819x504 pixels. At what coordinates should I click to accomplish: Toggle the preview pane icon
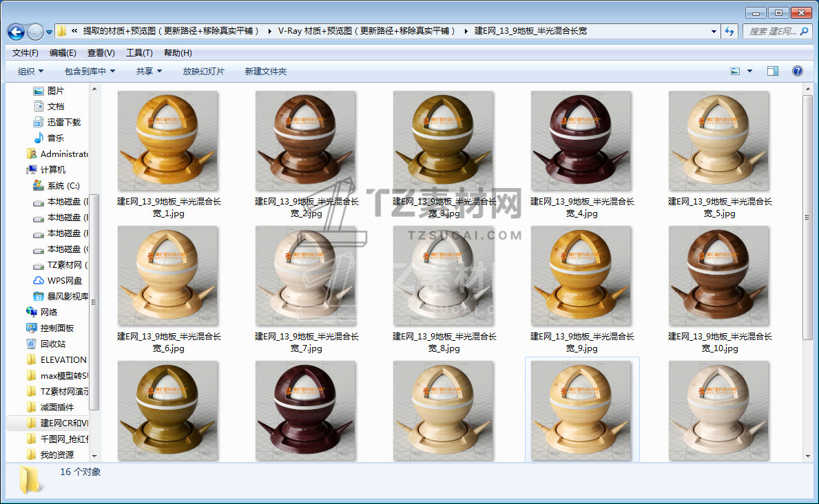point(773,71)
